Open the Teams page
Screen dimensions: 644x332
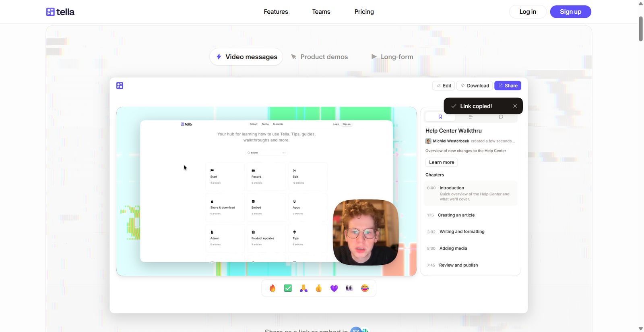pos(321,12)
